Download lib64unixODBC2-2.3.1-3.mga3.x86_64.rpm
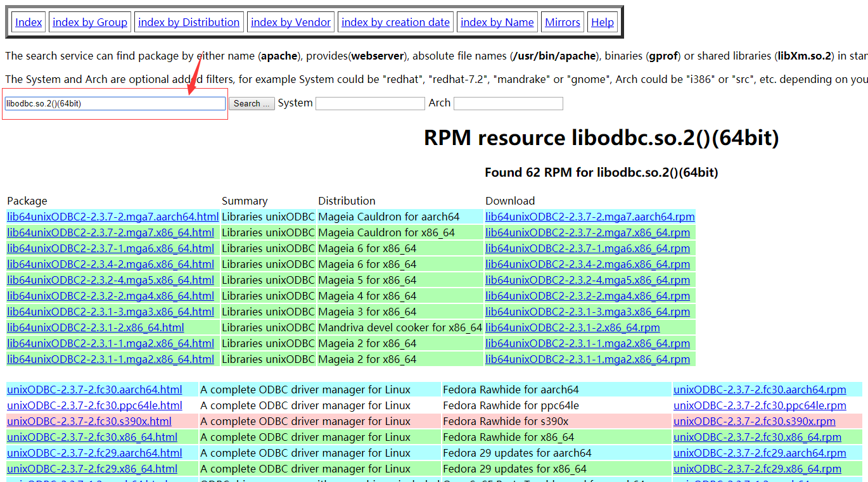 tap(587, 312)
